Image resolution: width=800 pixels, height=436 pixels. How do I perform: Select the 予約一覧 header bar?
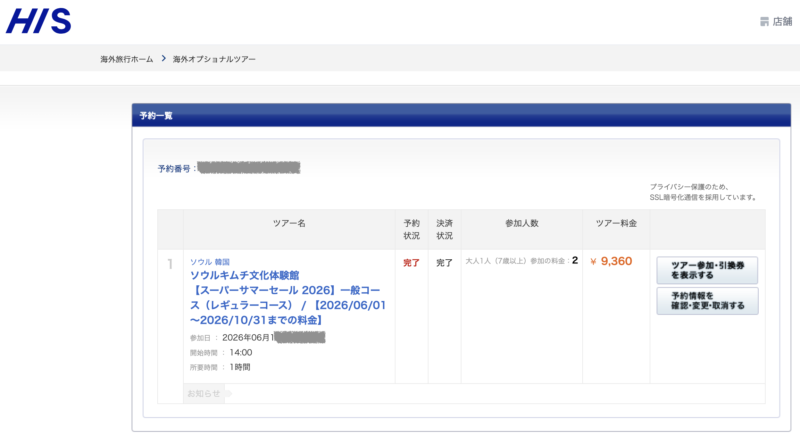(461, 115)
